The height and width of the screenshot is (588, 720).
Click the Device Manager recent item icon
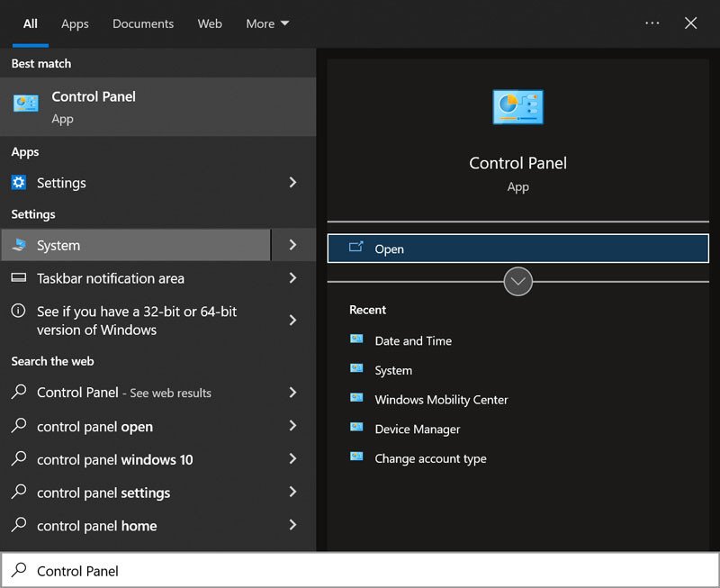357,429
